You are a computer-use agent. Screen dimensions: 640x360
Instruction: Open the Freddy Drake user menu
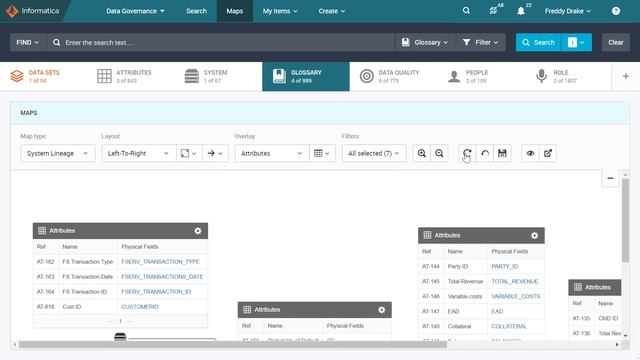(x=567, y=11)
